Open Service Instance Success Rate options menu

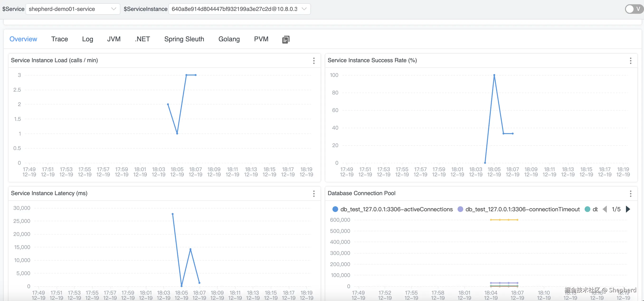(x=630, y=61)
